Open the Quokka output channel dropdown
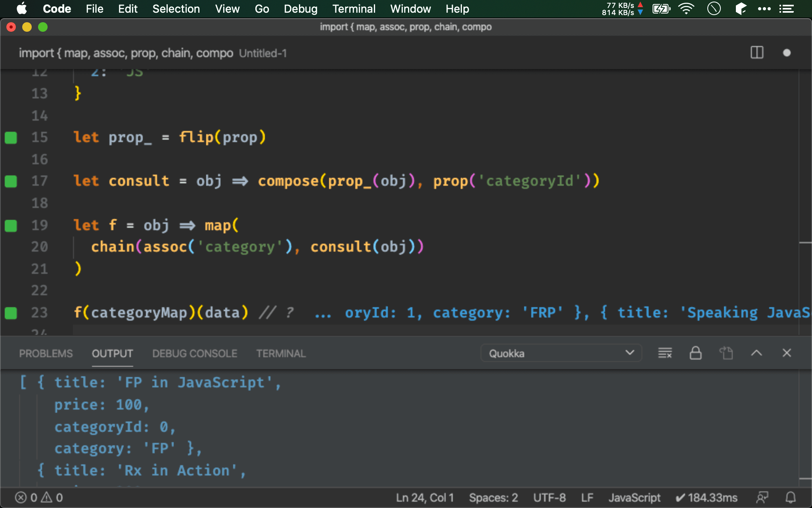 tap(561, 353)
